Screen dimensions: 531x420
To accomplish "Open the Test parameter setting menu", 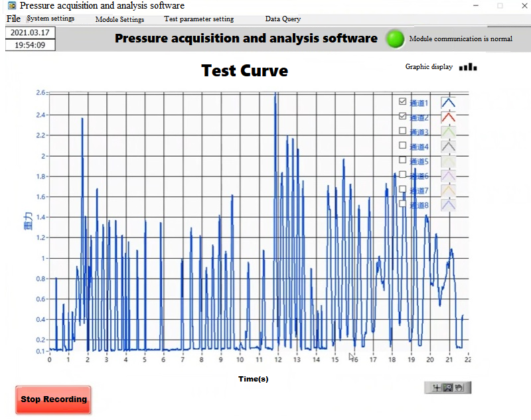I will coord(199,19).
